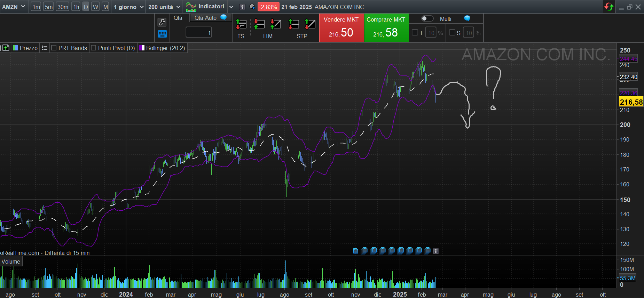Open the AMZN symbol dropdown
The image size is (644, 298).
pos(14,7)
